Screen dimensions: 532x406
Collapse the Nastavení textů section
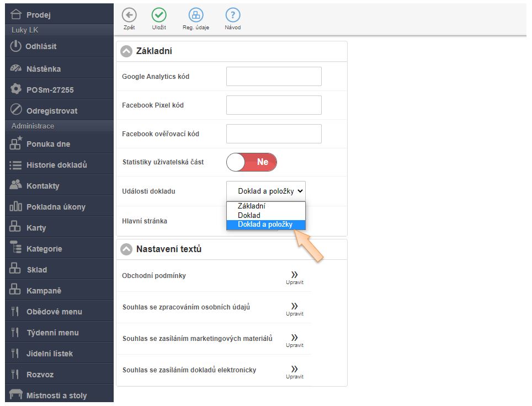click(x=127, y=249)
